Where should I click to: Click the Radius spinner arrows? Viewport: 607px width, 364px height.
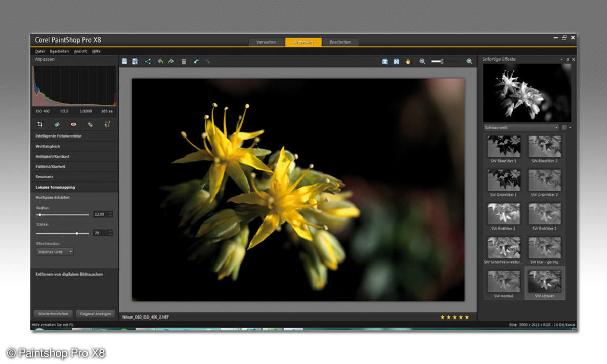pos(111,214)
